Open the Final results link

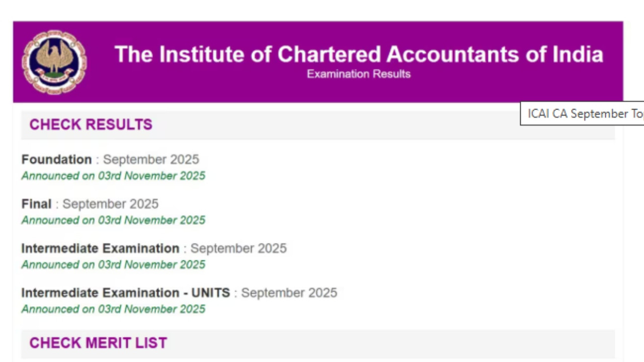click(x=36, y=204)
